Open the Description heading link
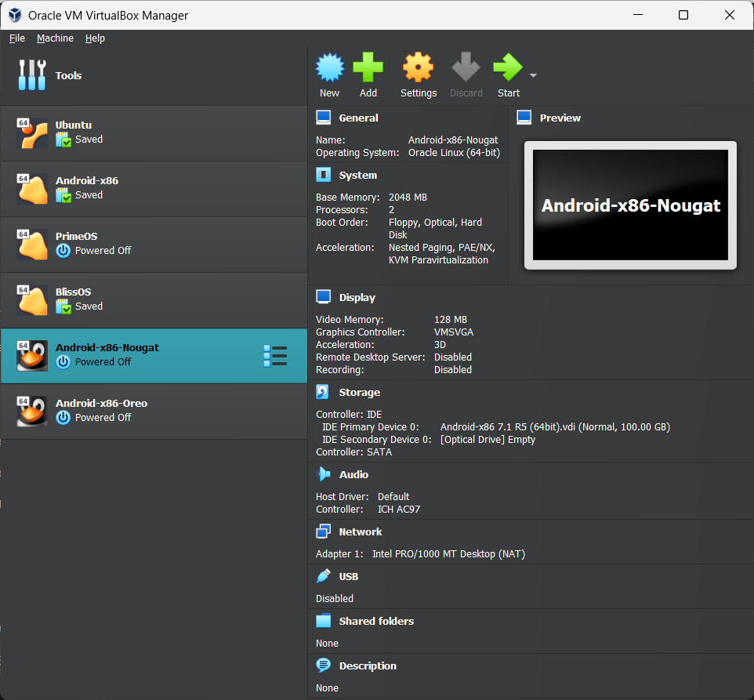Screen dimensions: 754x700 [x=368, y=666]
